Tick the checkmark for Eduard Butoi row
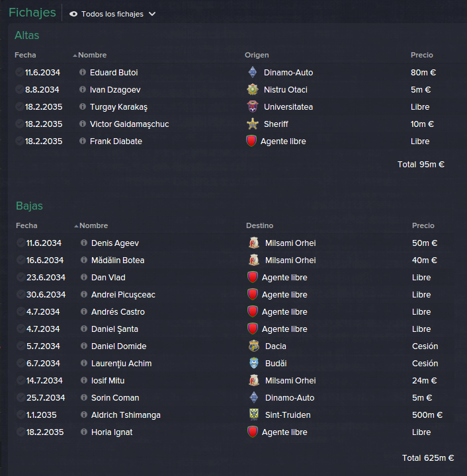467x476 pixels. click(x=19, y=72)
